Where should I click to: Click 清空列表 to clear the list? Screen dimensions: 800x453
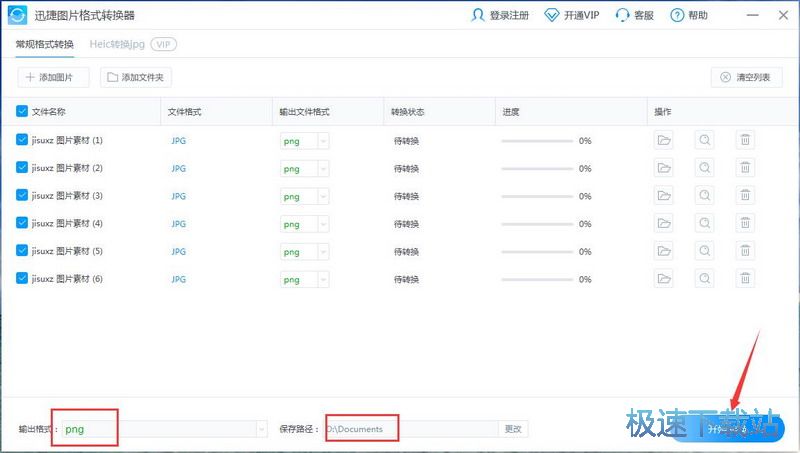click(x=747, y=77)
